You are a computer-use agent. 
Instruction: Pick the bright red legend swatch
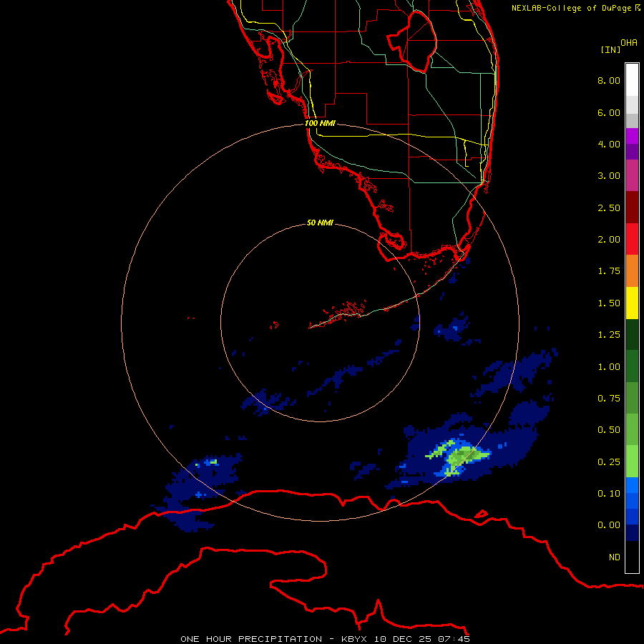632,239
